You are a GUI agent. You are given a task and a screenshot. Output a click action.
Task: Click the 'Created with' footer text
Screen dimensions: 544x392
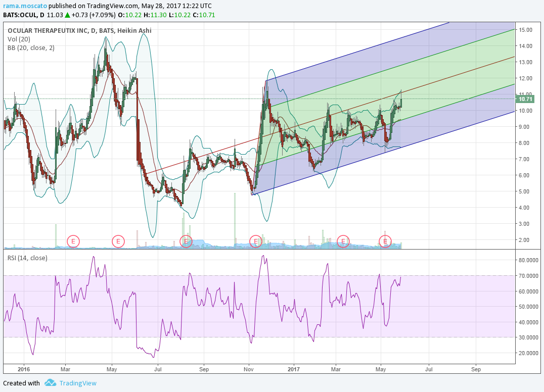tap(22, 383)
